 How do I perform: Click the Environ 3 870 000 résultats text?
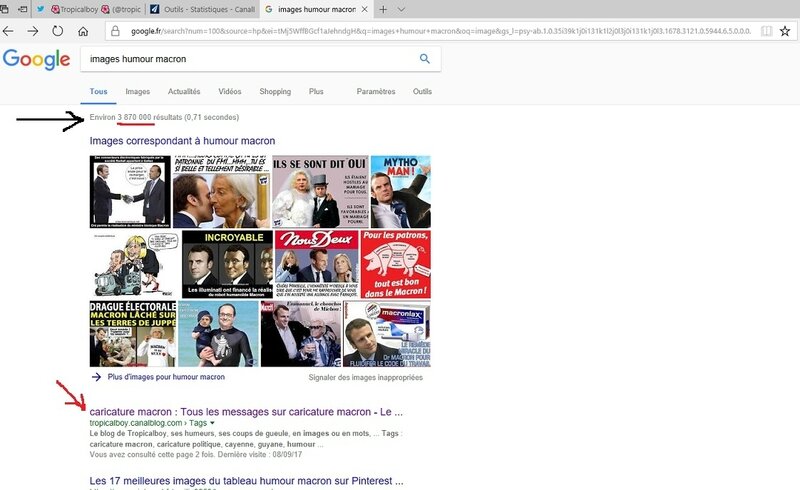[164, 117]
